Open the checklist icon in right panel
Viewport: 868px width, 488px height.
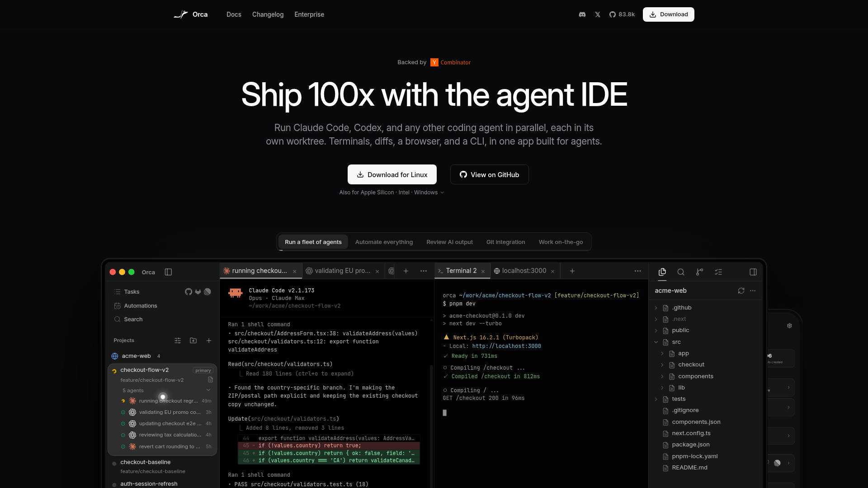(718, 272)
